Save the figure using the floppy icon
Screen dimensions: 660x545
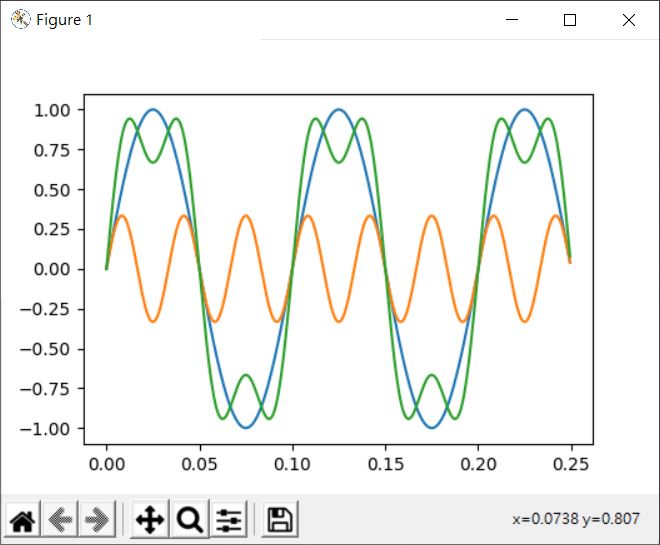point(280,519)
